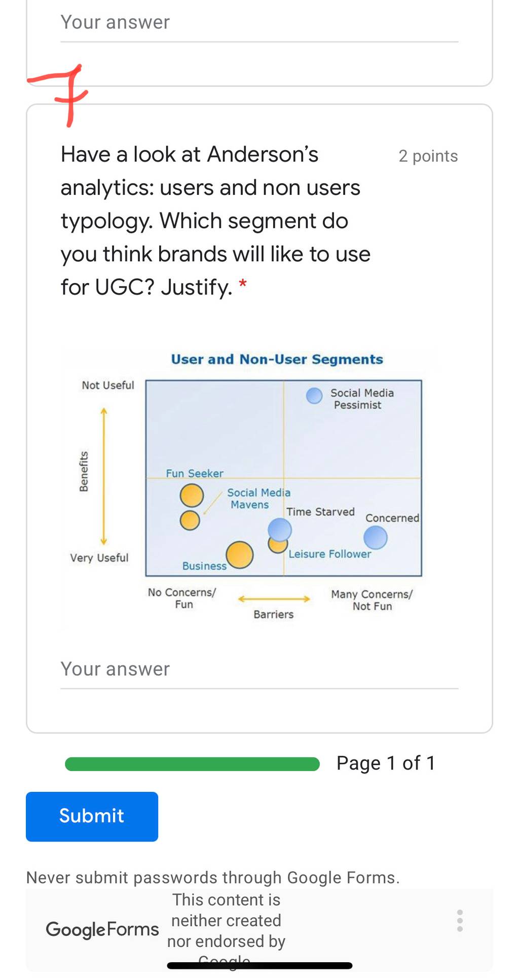Image resolution: width=519 pixels, height=980 pixels.
Task: Click the Barriers horizontal double arrow
Action: tap(274, 599)
